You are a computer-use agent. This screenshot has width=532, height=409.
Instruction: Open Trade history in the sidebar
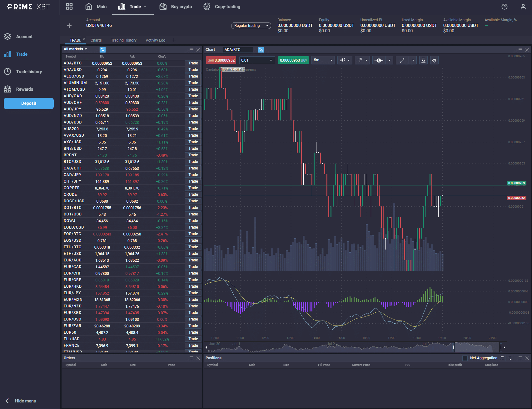pos(29,72)
